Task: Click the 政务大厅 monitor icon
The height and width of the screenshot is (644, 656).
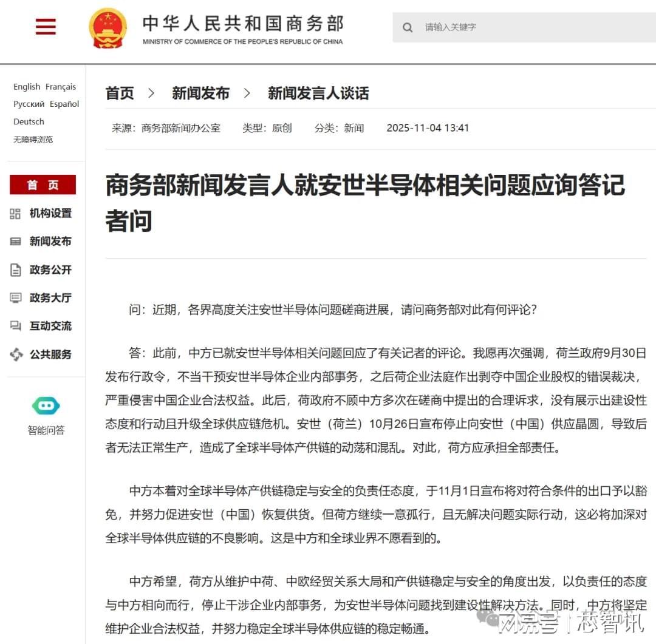Action: (x=16, y=298)
